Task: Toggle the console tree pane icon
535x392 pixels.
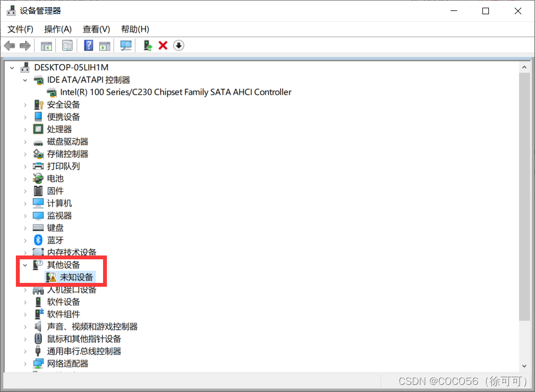Action: [47, 46]
